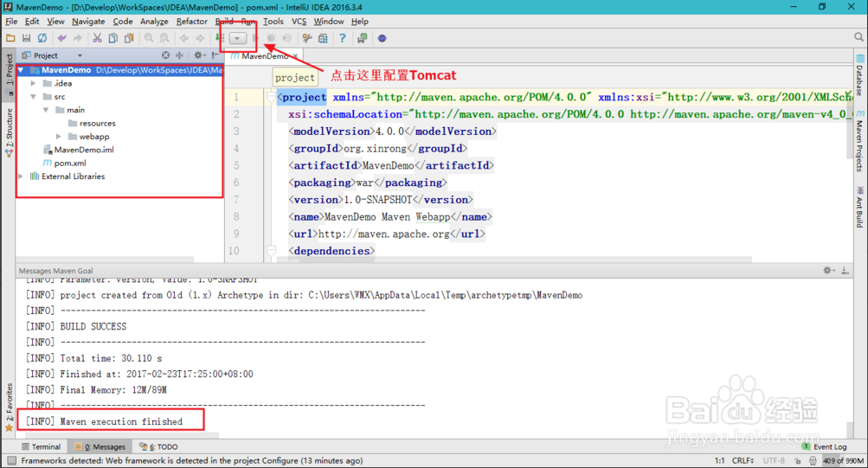Image resolution: width=868 pixels, height=468 pixels.
Task: Click the Save All toolbar icon
Action: pyautogui.click(x=26, y=38)
